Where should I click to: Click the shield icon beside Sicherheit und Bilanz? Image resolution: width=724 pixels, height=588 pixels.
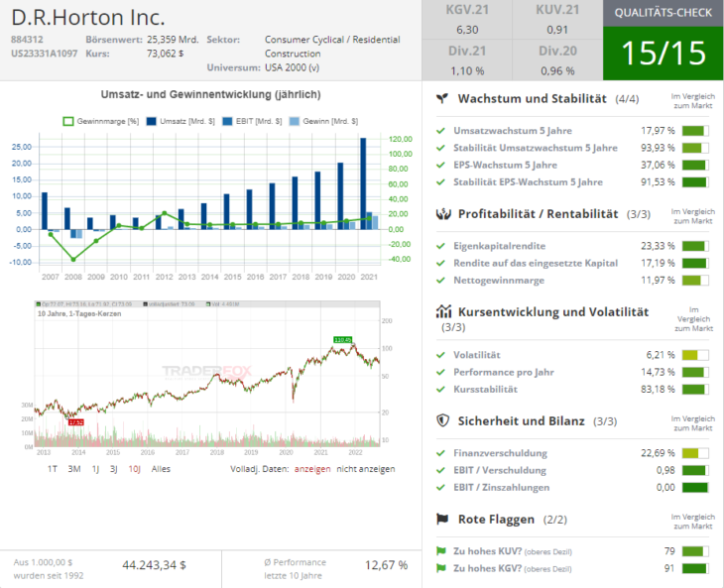(x=441, y=420)
